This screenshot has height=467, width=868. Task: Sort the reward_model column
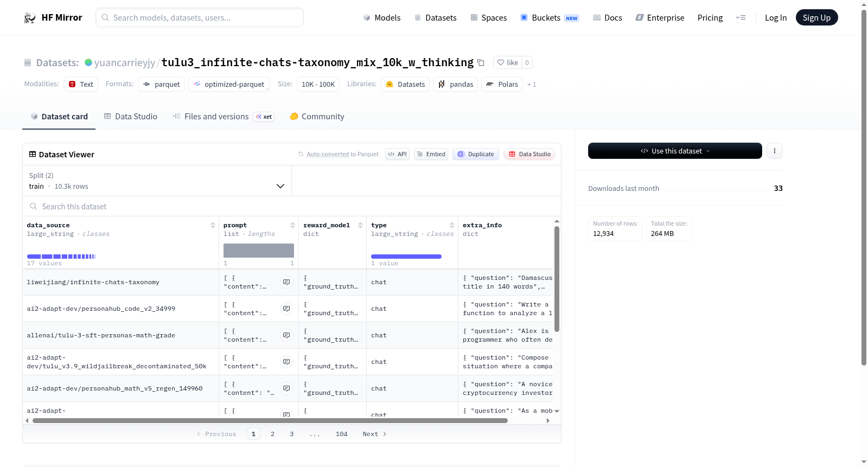pos(360,225)
